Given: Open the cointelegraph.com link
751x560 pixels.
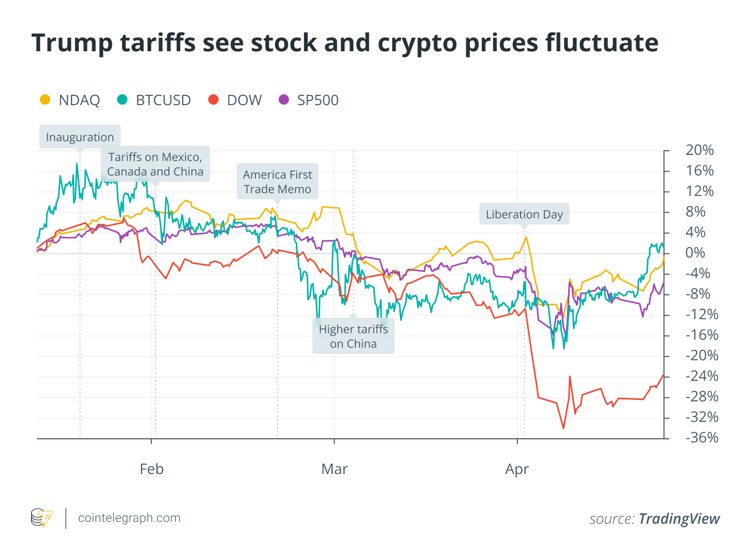Looking at the screenshot, I should 129,518.
